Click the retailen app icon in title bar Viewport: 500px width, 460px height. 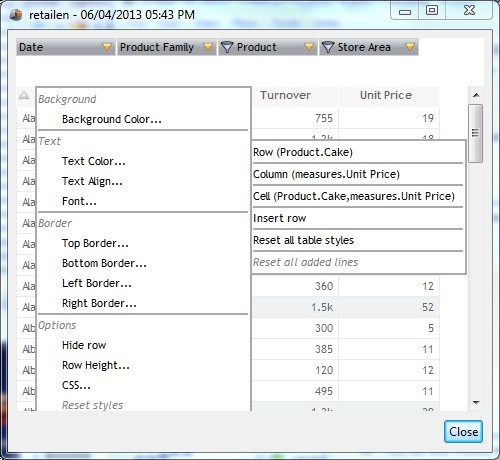(x=16, y=15)
